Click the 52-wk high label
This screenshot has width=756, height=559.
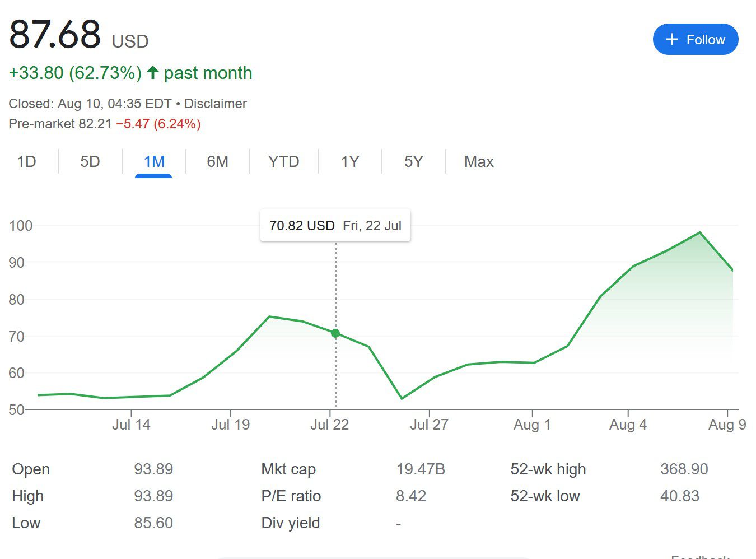pos(548,469)
